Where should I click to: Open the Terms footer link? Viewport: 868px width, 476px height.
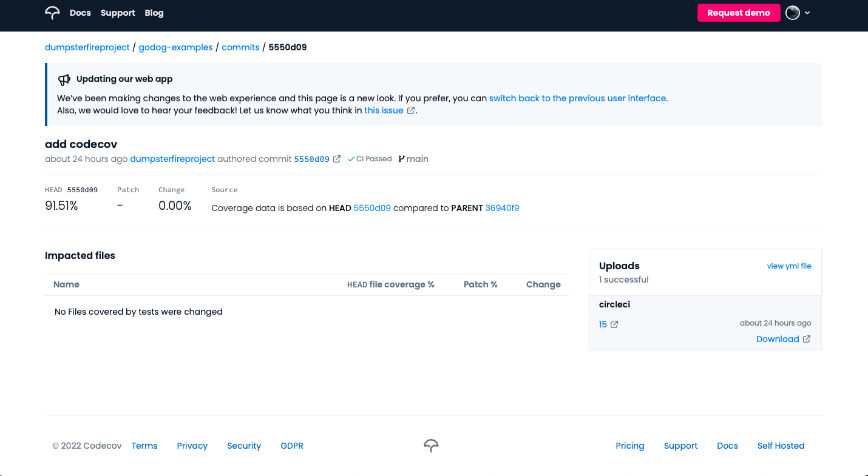pos(144,446)
